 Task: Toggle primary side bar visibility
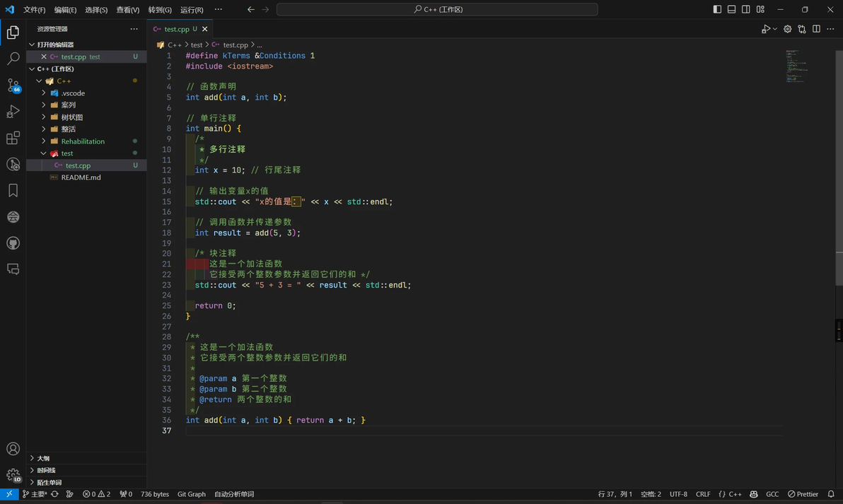point(717,9)
